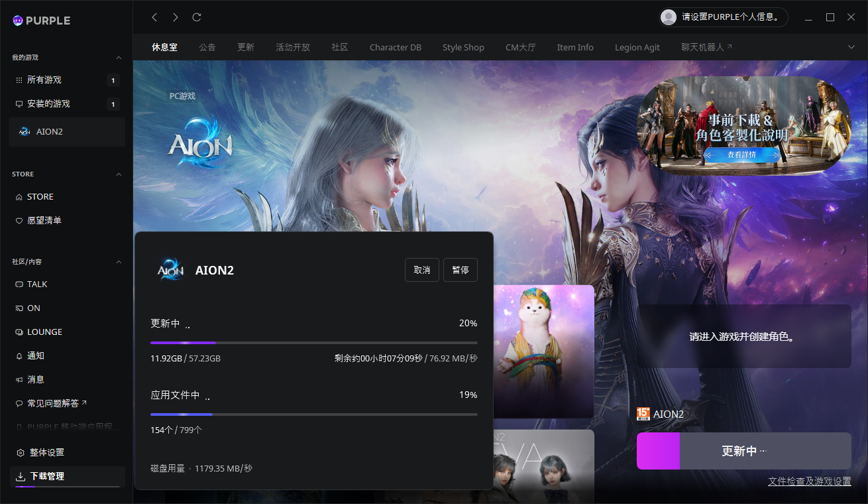Collapse the STORE section chevron

(119, 174)
